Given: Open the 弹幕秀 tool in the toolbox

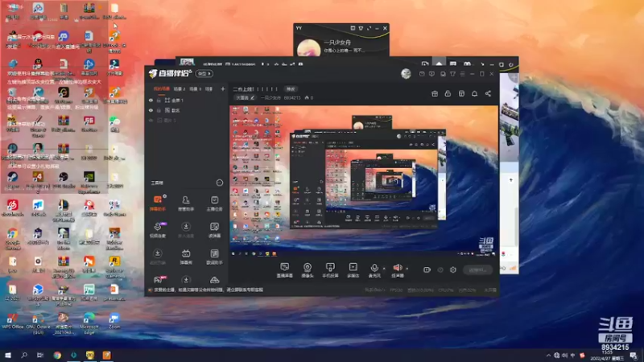Looking at the screenshot, I should tap(186, 257).
